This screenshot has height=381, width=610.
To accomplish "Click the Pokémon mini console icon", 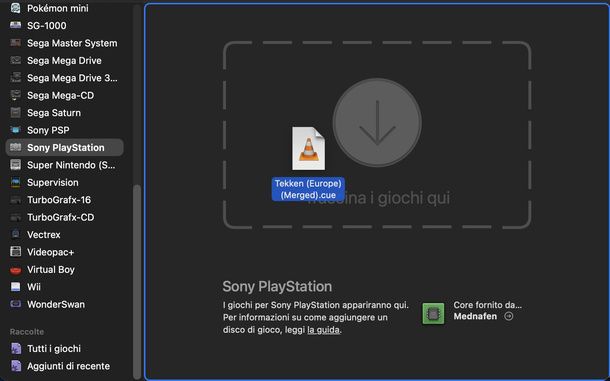I will click(x=16, y=8).
